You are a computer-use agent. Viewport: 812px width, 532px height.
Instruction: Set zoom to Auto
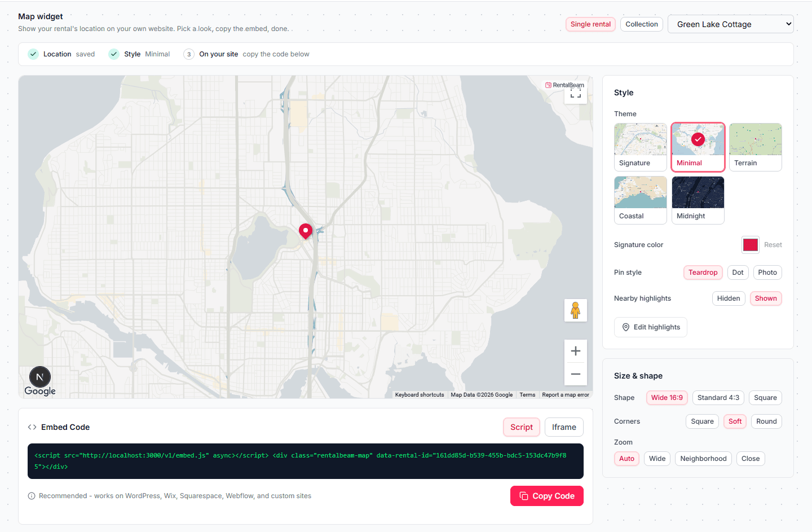[x=626, y=459]
